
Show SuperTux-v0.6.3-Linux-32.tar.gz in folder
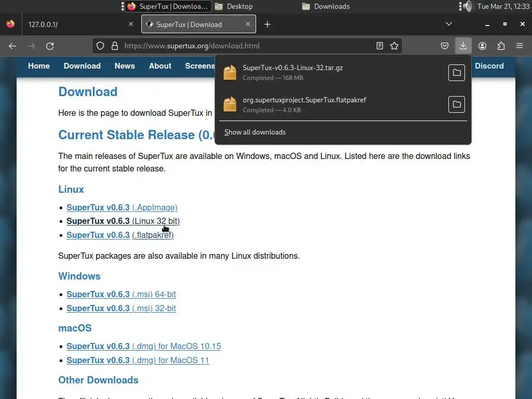click(457, 73)
